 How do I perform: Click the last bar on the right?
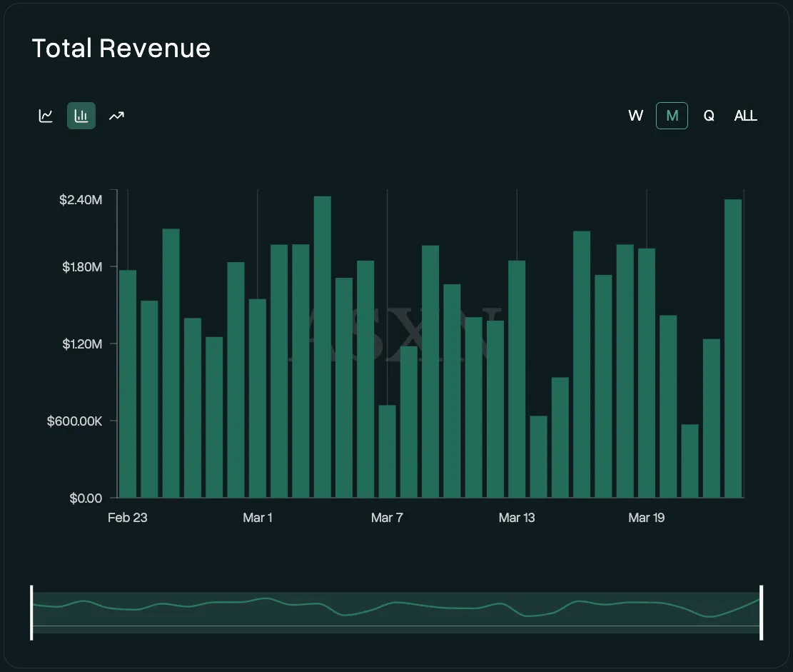click(733, 348)
